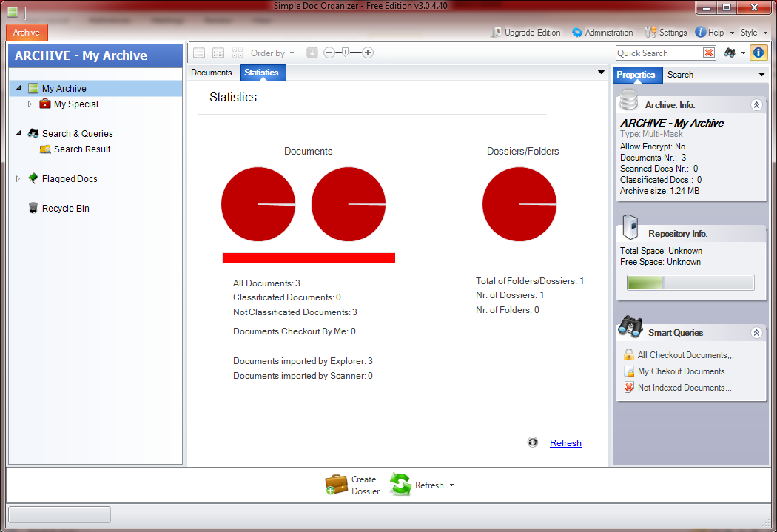
Task: Clear the Quick Search box
Action: [709, 53]
